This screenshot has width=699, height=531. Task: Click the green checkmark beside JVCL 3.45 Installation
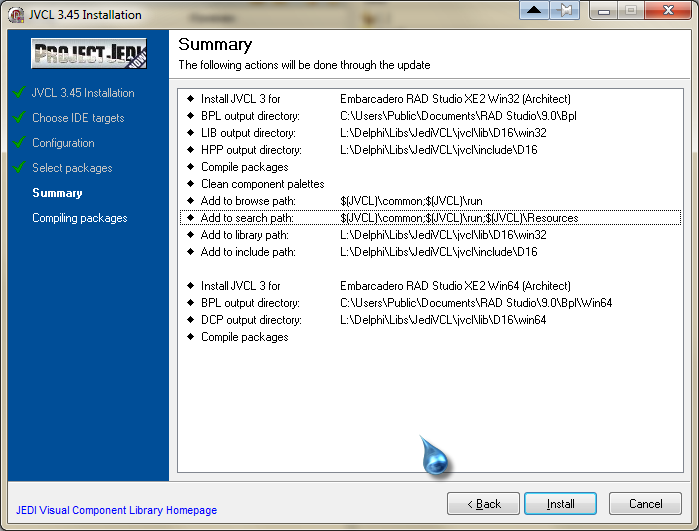click(19, 93)
